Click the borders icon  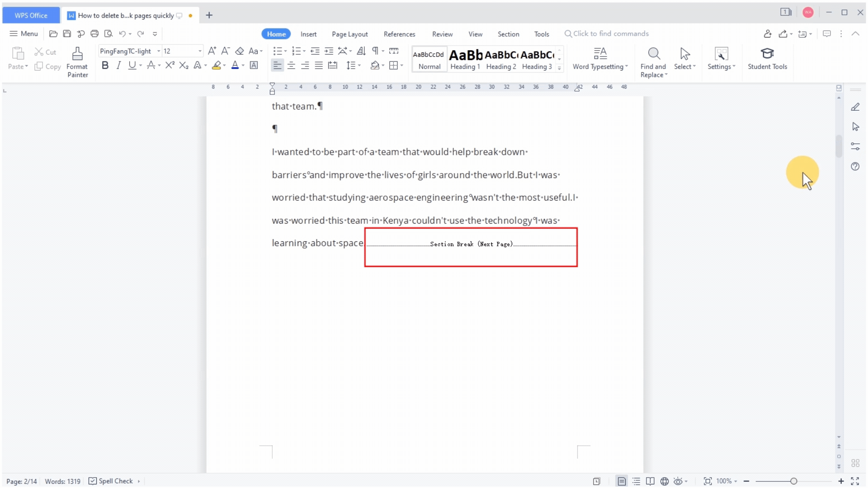coord(393,66)
